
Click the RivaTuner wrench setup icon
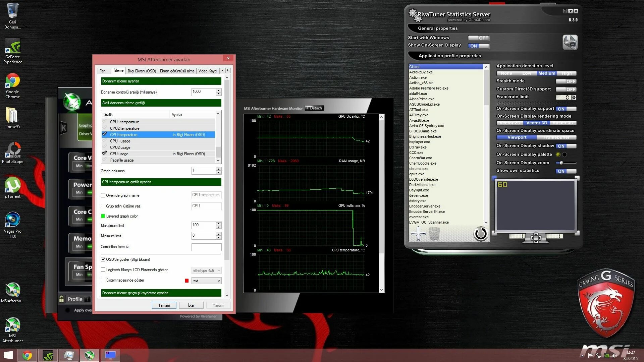coord(570,42)
